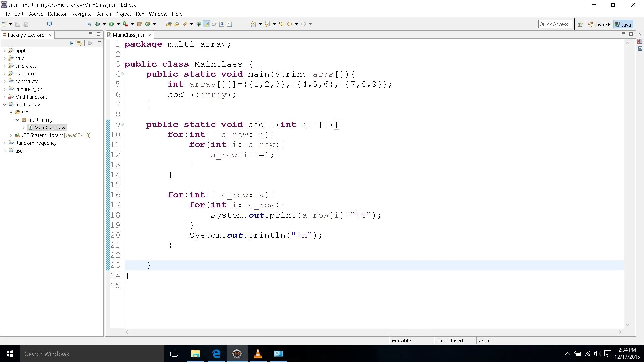This screenshot has width=644, height=362.
Task: Click the Window menu in menu bar
Action: coord(158,14)
